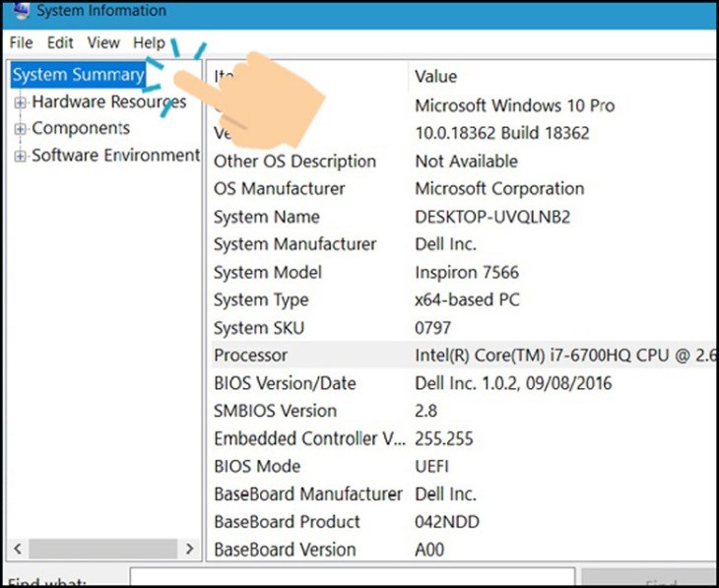Select the System Type row
The image size is (719, 588).
463,300
